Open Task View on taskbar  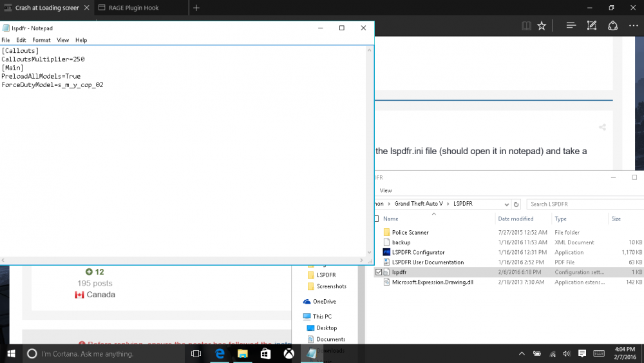196,353
